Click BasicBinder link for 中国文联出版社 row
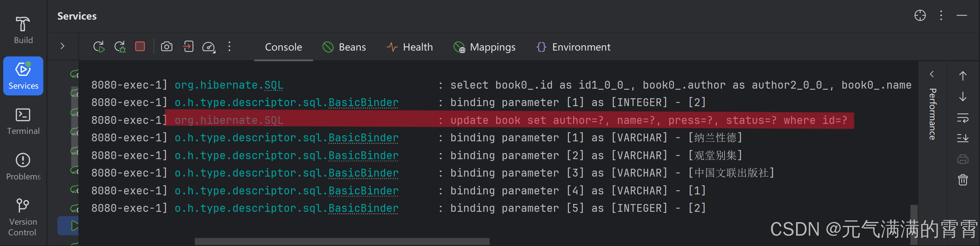 [363, 173]
